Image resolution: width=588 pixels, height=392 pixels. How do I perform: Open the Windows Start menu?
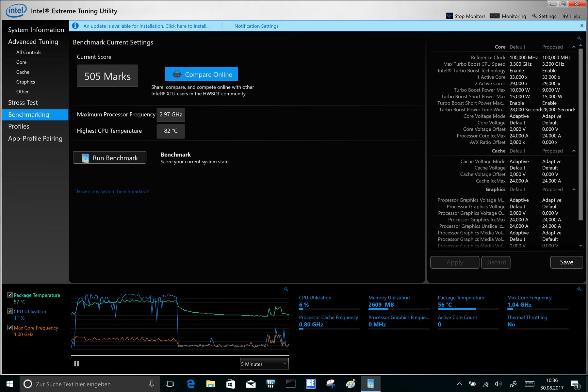coord(10,384)
